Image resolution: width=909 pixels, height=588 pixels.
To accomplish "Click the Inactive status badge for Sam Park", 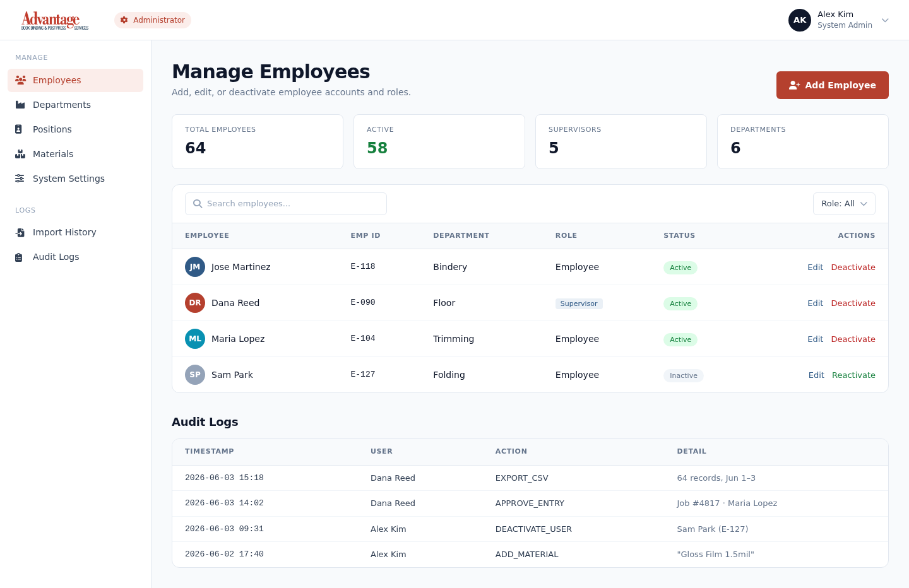I will (x=684, y=375).
